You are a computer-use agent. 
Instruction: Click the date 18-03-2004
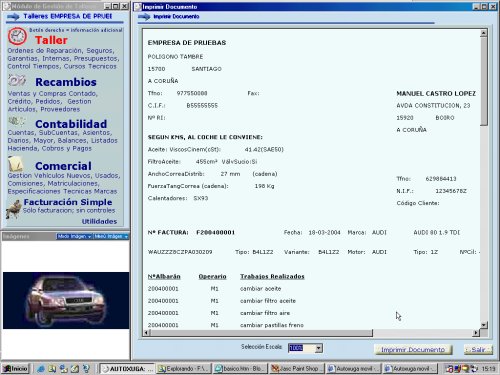click(324, 232)
